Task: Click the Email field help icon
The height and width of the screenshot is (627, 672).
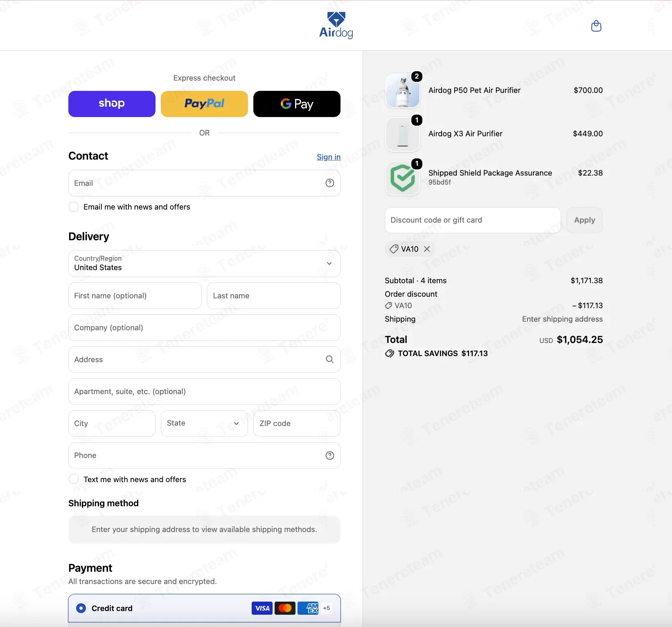Action: (330, 183)
